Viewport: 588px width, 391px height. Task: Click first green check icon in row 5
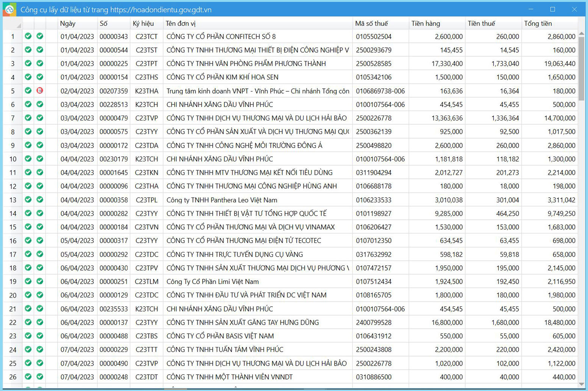tap(28, 91)
